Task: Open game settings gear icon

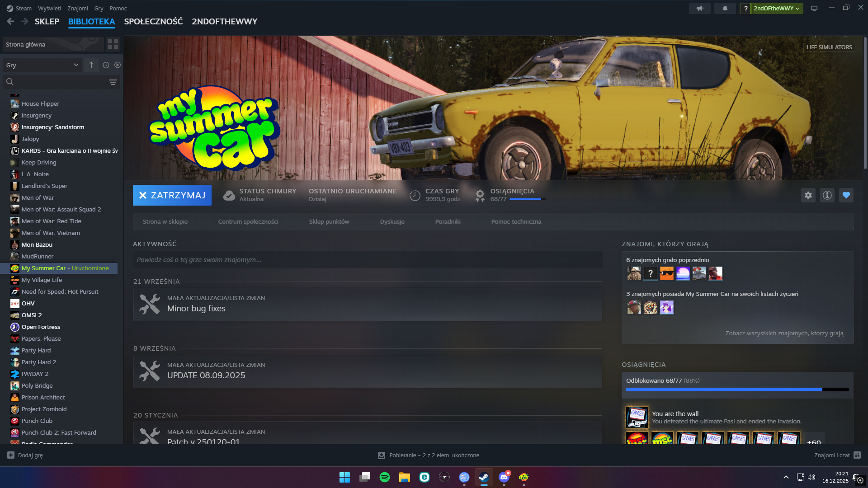Action: [x=808, y=195]
